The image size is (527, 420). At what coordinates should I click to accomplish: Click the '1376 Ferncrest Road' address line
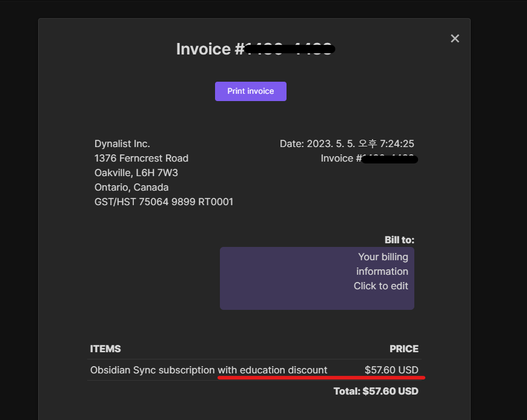point(142,158)
